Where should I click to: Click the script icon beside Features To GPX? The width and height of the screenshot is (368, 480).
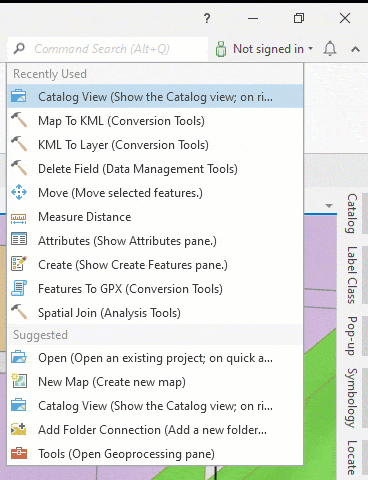(19, 288)
